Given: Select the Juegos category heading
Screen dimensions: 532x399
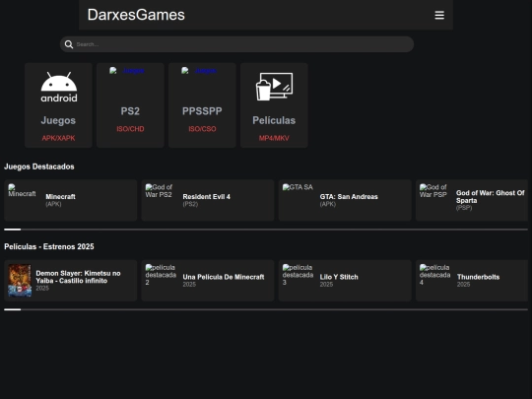Looking at the screenshot, I should 58,120.
